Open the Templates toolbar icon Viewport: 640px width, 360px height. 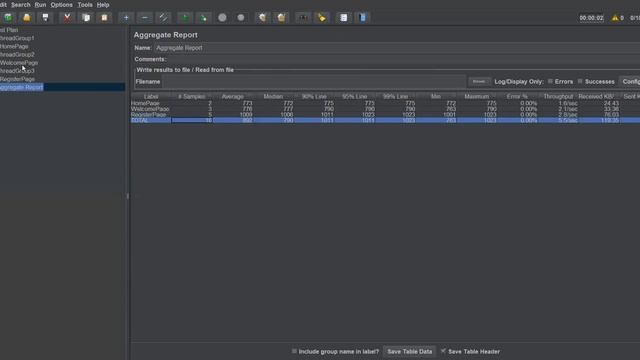coord(8,18)
